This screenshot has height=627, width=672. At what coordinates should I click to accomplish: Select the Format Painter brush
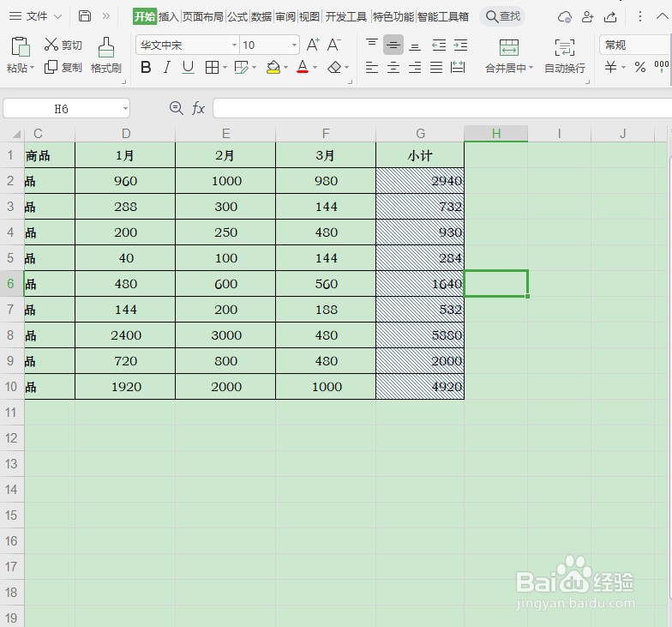[x=106, y=46]
